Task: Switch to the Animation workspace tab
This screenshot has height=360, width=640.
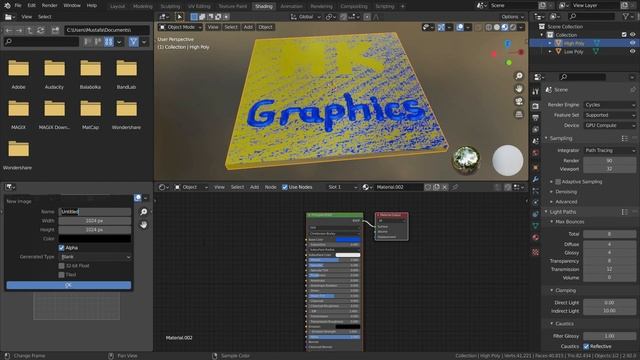Action: (x=291, y=6)
